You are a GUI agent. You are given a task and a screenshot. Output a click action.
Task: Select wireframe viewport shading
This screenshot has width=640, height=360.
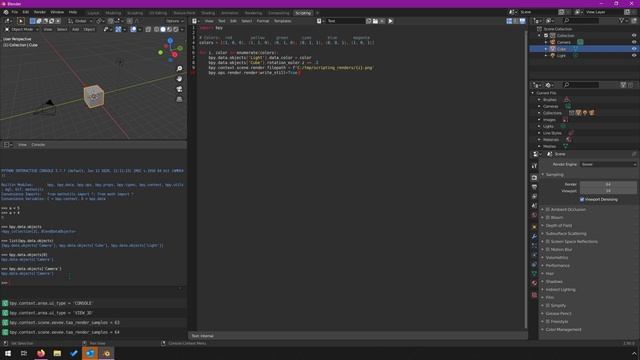[156, 29]
